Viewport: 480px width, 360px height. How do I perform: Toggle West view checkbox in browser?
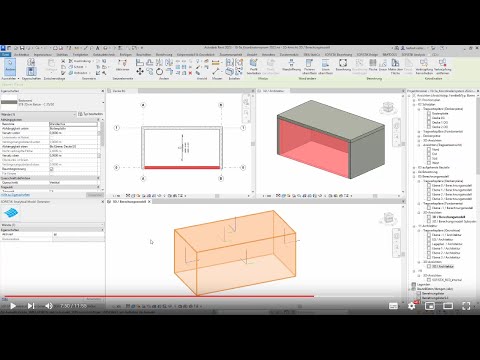click(x=429, y=163)
